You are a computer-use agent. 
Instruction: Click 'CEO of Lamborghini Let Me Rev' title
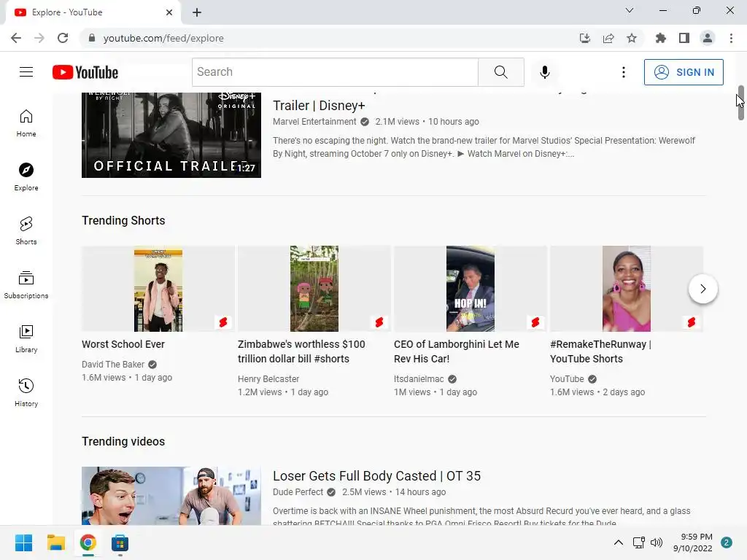457,351
